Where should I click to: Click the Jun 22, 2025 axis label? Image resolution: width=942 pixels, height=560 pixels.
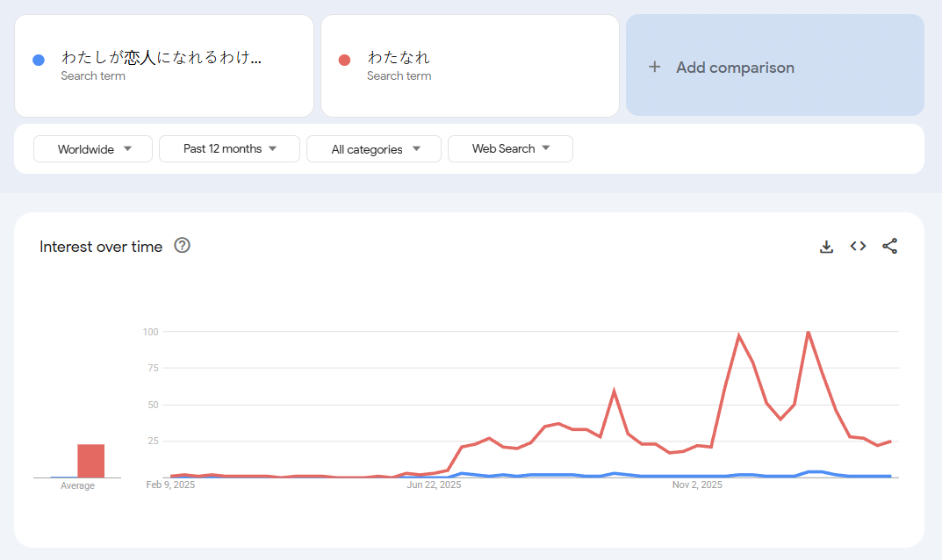coord(434,485)
